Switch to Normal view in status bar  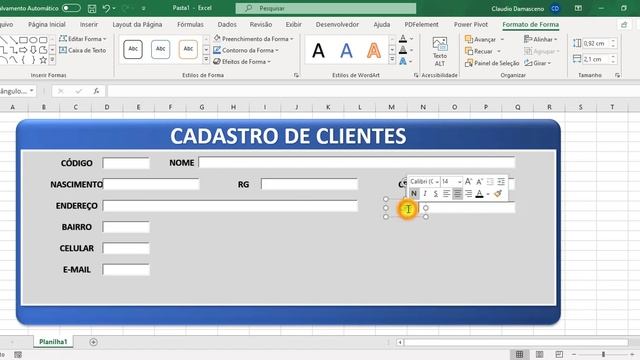[x=519, y=354]
